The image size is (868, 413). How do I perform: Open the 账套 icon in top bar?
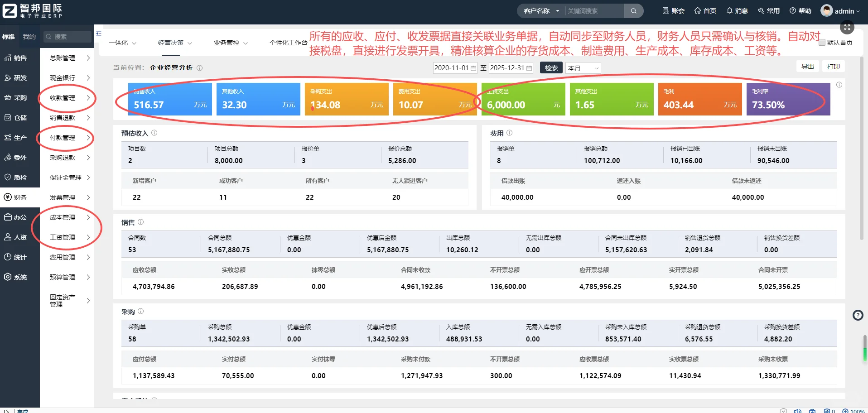[x=666, y=10]
